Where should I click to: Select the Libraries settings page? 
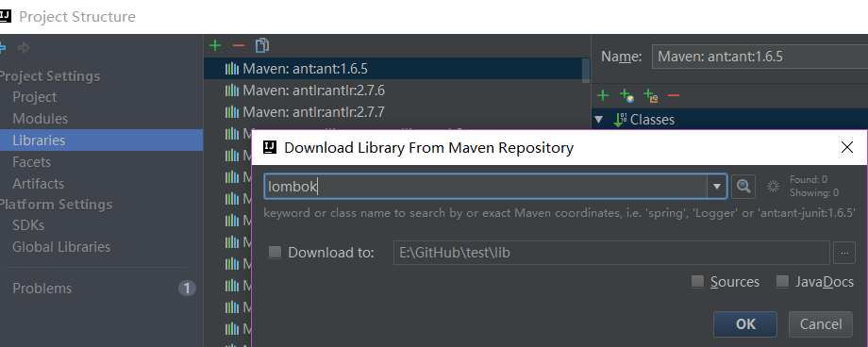101,140
